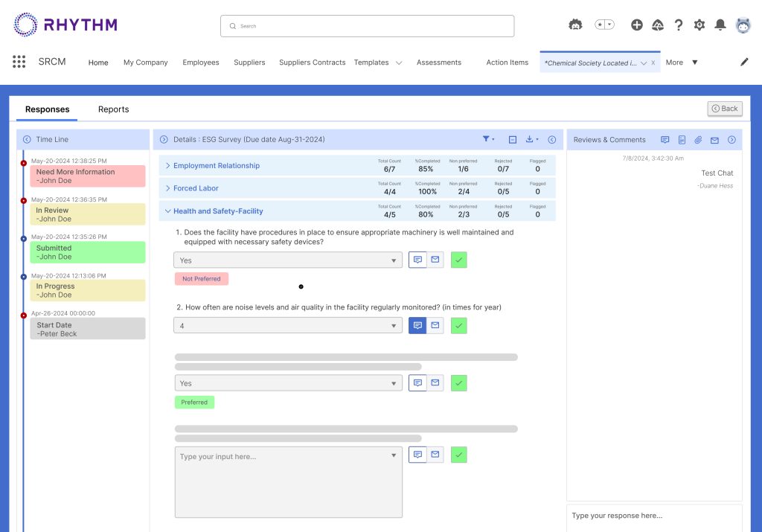Toggle the green checkmark for question 1
The image size is (762, 532).
459,260
